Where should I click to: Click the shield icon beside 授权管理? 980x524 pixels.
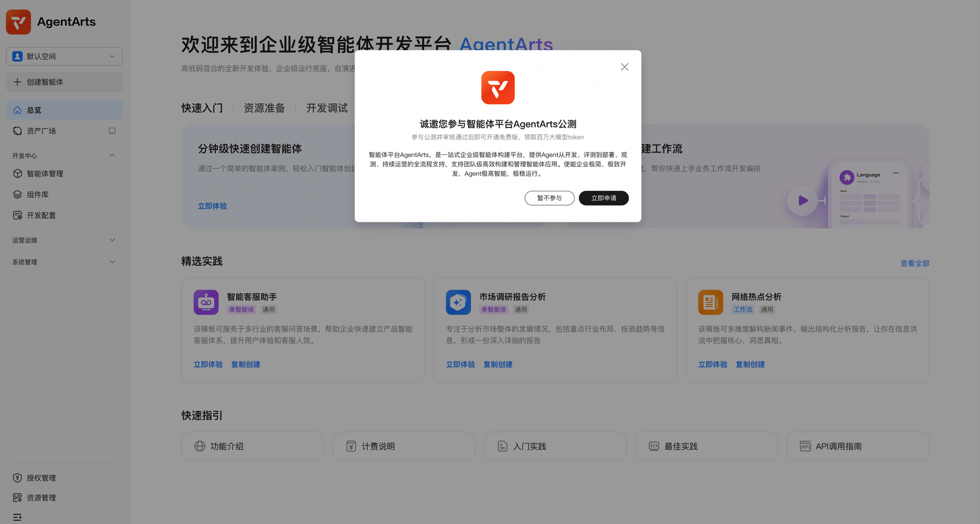(17, 478)
